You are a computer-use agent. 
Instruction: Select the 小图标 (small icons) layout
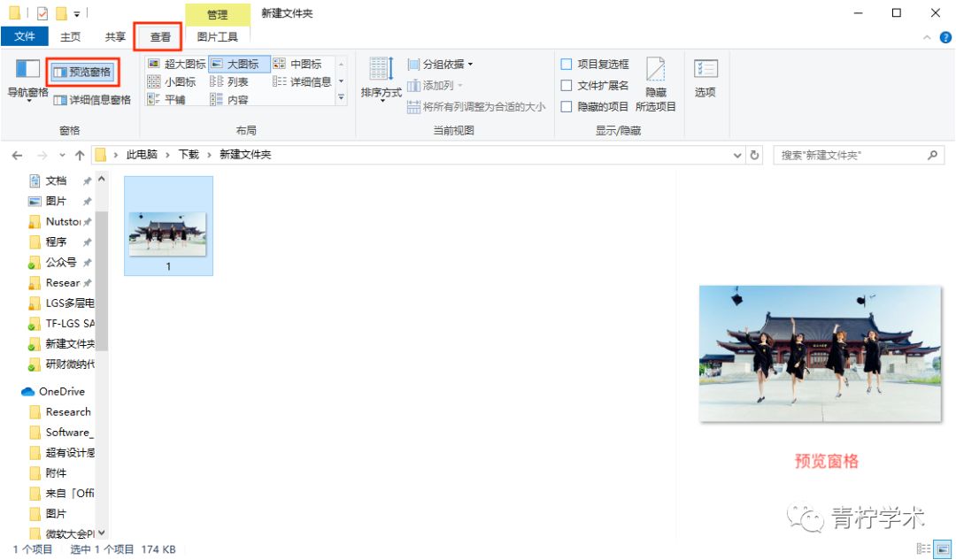173,81
